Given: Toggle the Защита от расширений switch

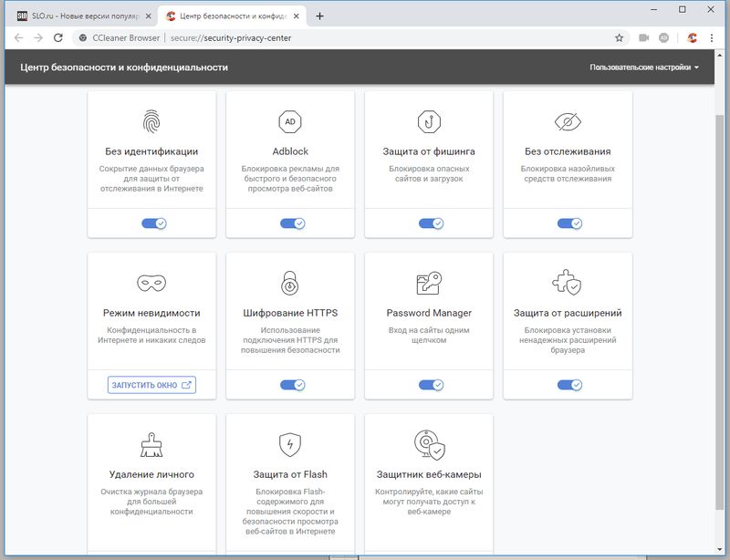Looking at the screenshot, I should pos(569,385).
